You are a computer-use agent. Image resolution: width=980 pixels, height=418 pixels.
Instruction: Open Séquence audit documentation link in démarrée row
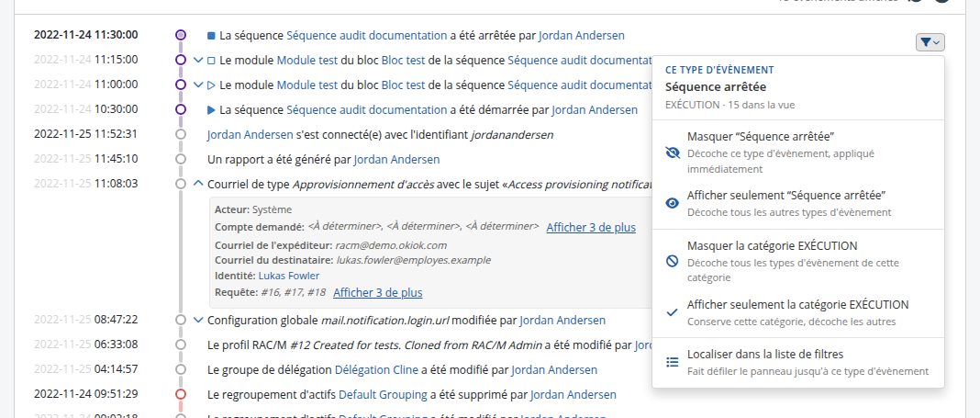pos(366,110)
